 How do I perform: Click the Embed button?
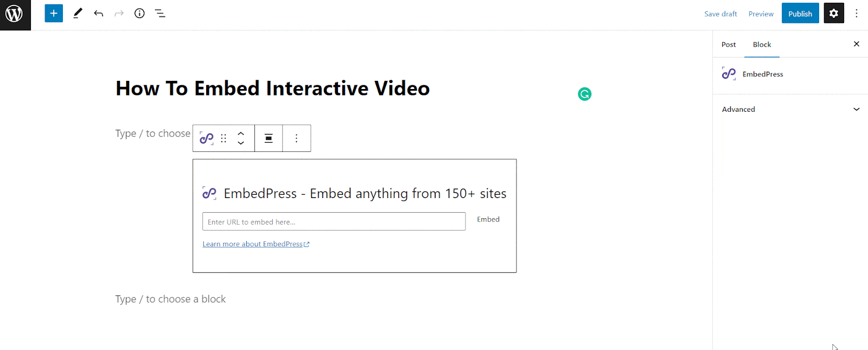(488, 220)
